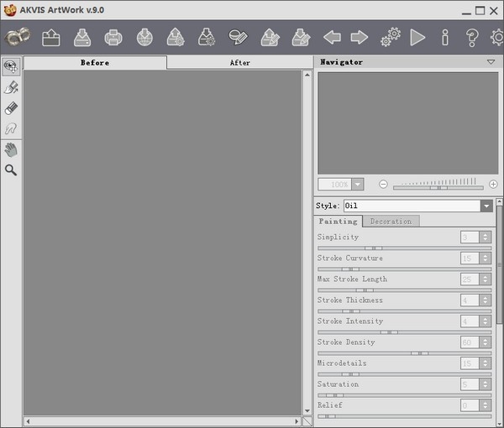Open the Preferences gear icon
Screen dimensions: 504x428
[497, 38]
